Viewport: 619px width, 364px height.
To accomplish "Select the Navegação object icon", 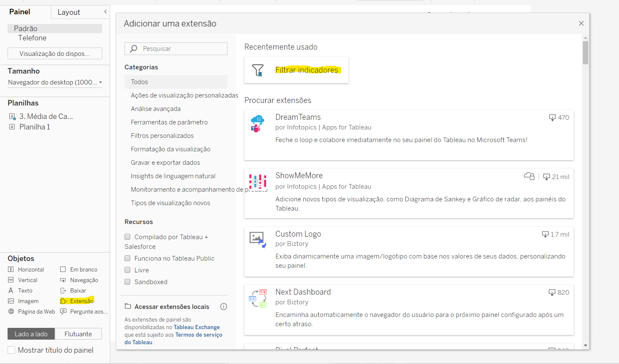I will (x=63, y=280).
